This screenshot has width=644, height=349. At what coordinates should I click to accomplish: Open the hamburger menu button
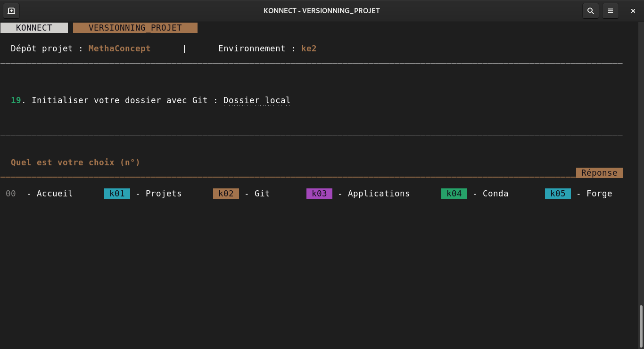pyautogui.click(x=611, y=11)
